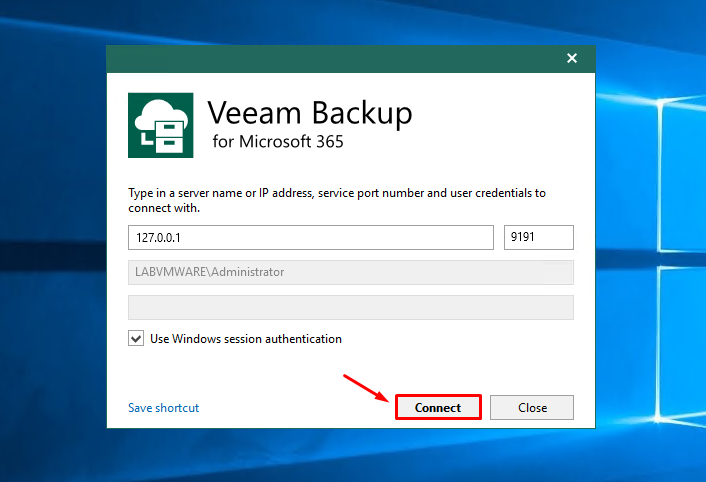The height and width of the screenshot is (482, 706).
Task: Click the empty password field
Action: click(x=351, y=307)
